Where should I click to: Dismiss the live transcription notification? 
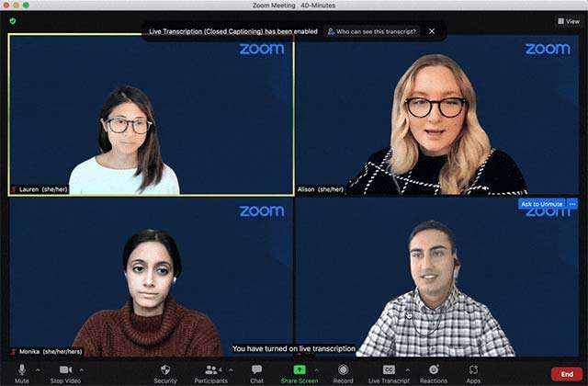point(432,31)
